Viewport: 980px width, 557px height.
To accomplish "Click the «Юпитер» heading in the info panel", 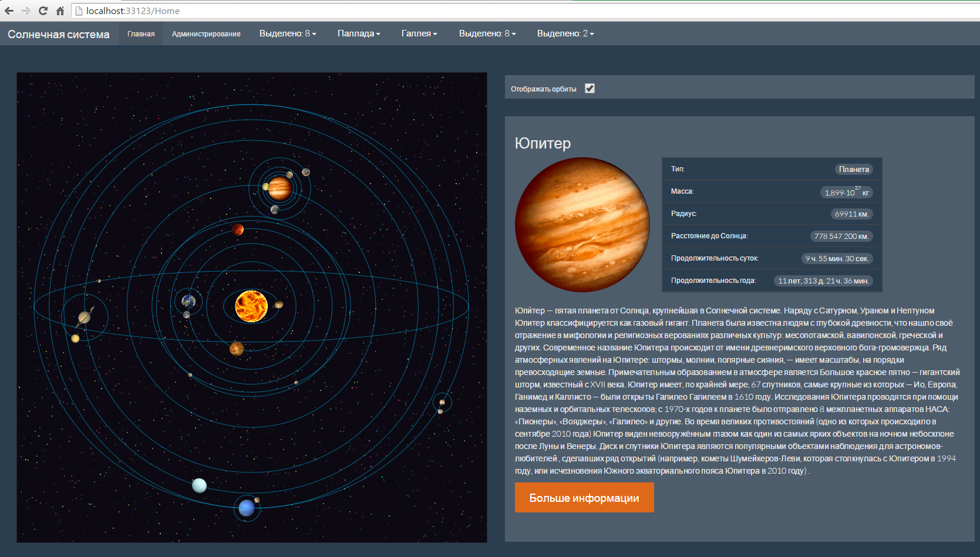I will click(x=543, y=143).
